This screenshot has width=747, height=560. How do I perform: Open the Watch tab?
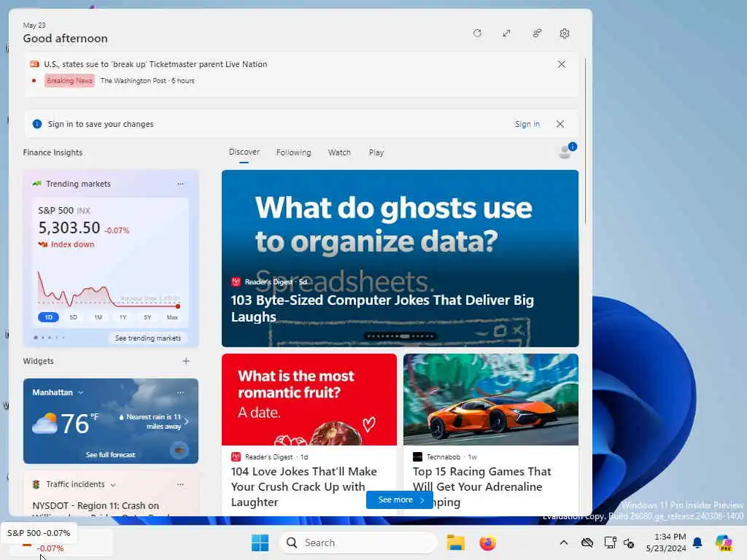(x=339, y=152)
